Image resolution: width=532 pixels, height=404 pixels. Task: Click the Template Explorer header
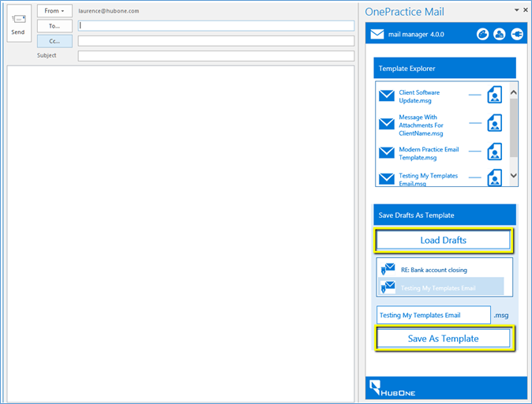[x=444, y=68]
